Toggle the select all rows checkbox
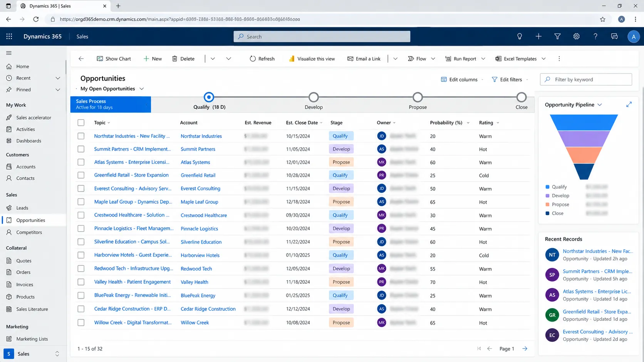 (x=81, y=123)
